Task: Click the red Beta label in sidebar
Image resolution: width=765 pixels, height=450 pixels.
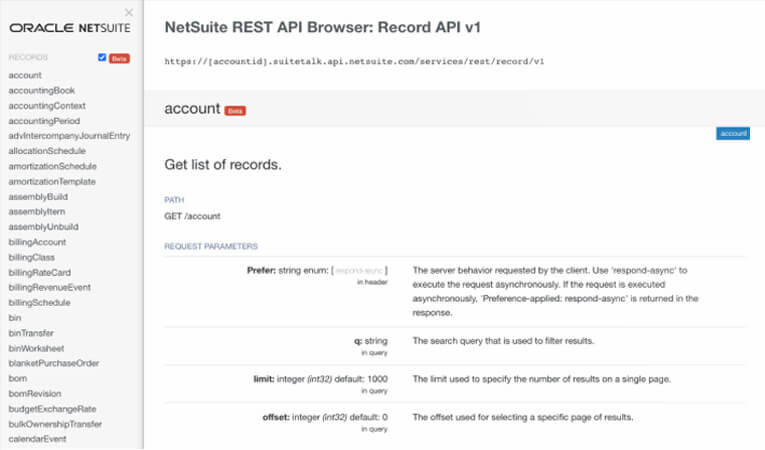Action: tap(119, 59)
